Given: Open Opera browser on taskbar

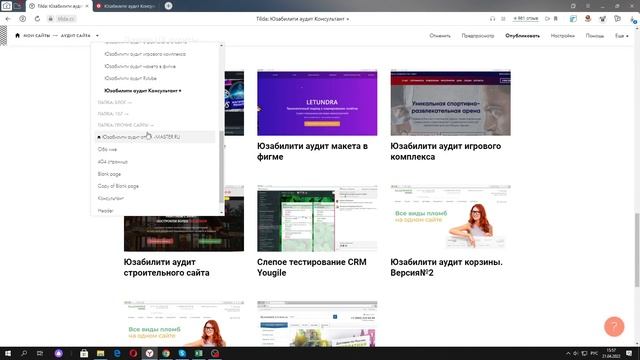Looking at the screenshot, I should [x=133, y=353].
